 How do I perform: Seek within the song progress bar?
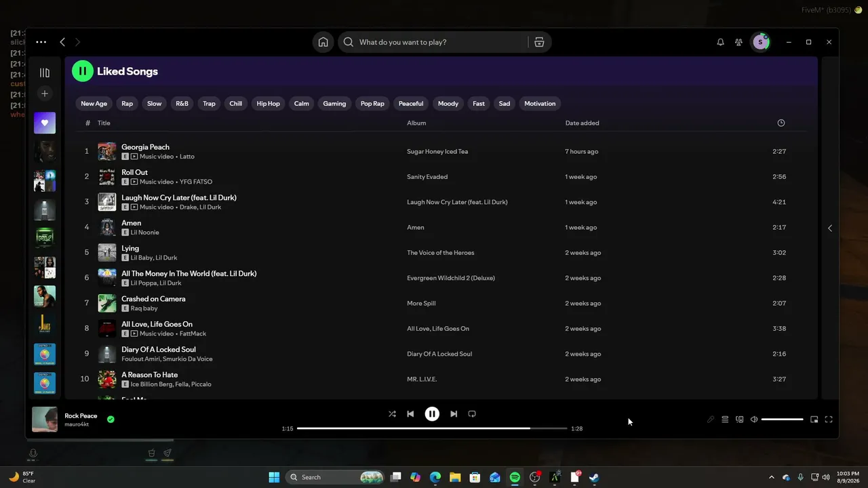[432, 428]
